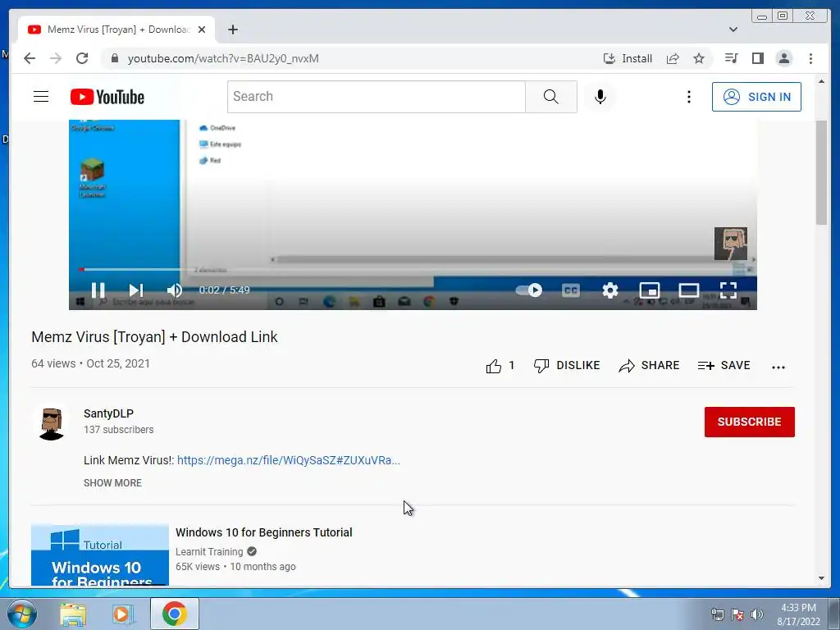Click the page vertical scrollbar thumb
Viewport: 840px width, 630px height.
[x=821, y=172]
